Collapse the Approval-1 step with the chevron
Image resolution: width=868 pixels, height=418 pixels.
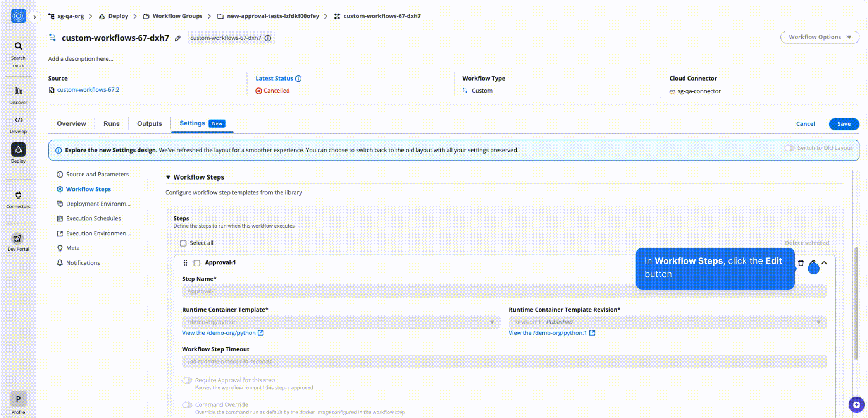824,262
